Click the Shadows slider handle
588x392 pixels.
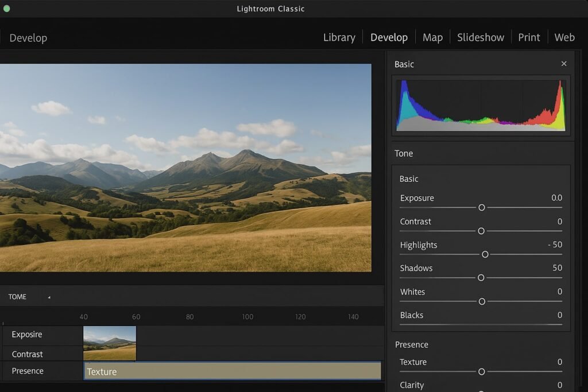tap(481, 278)
